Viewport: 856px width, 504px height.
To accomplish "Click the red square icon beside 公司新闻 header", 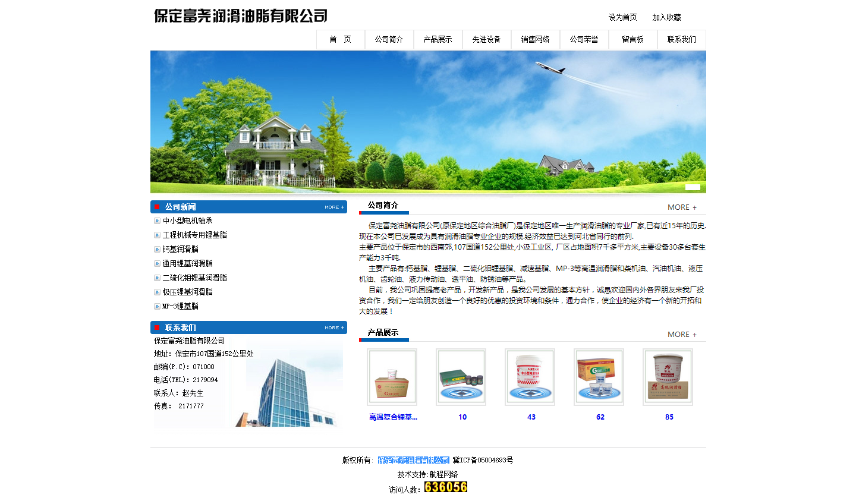I will (157, 206).
